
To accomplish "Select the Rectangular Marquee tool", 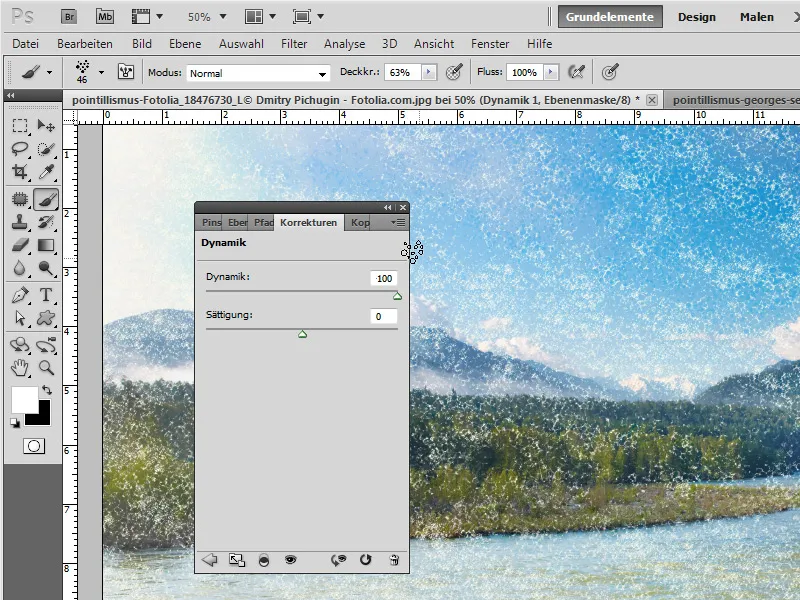I will coord(20,126).
